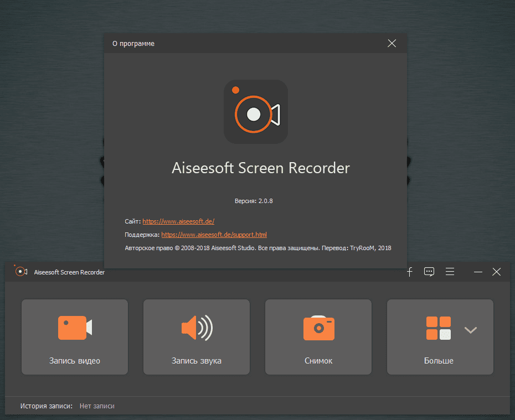Click the 'История записи:' label
This screenshot has height=420, width=515.
pyautogui.click(x=47, y=406)
